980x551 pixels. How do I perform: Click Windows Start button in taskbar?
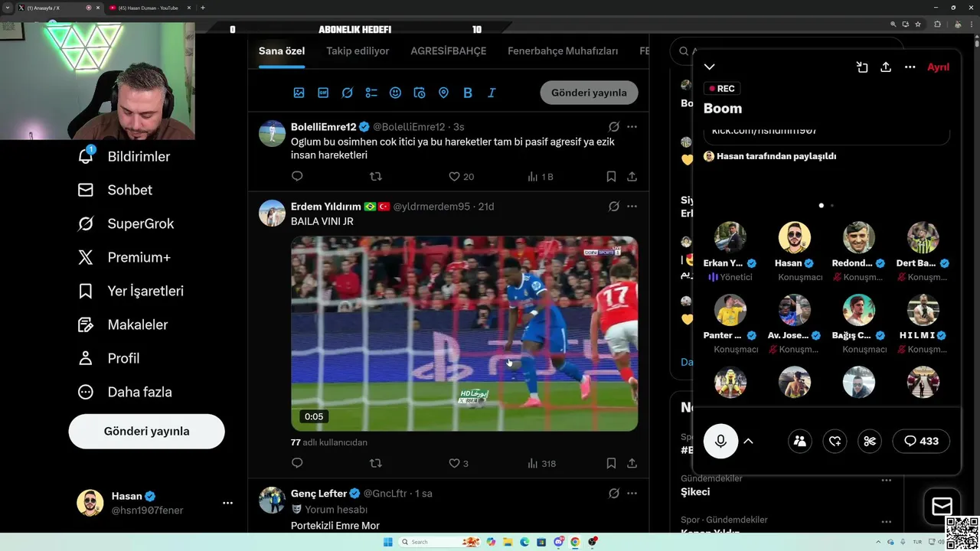(x=387, y=542)
